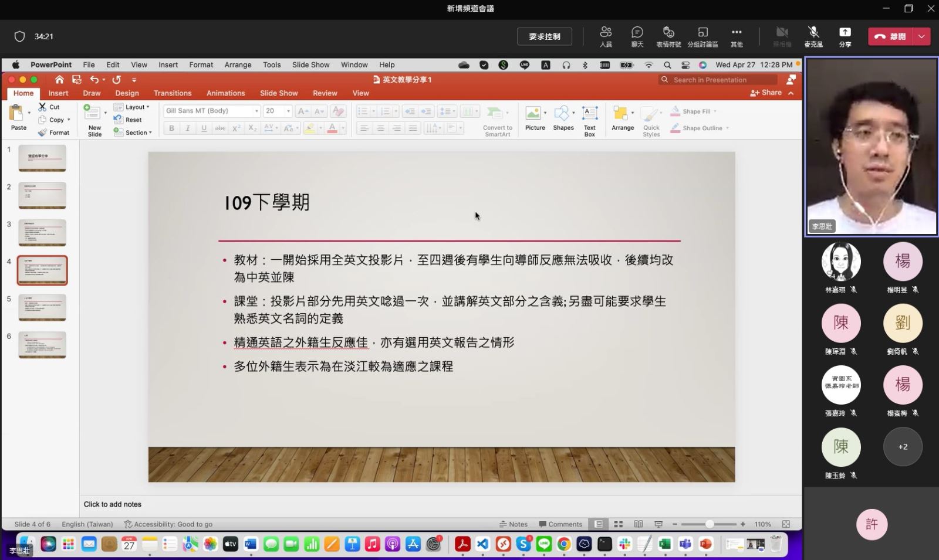Open breakout rooms icon

click(702, 33)
